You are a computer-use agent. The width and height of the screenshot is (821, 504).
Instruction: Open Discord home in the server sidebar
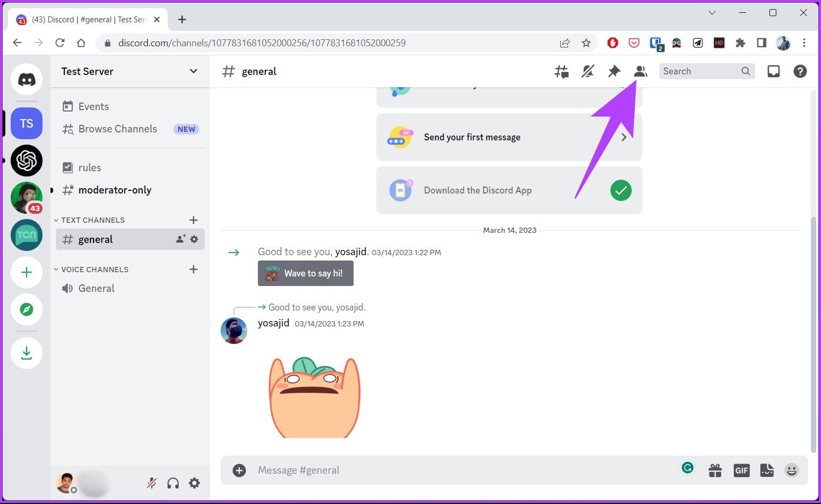click(x=27, y=79)
